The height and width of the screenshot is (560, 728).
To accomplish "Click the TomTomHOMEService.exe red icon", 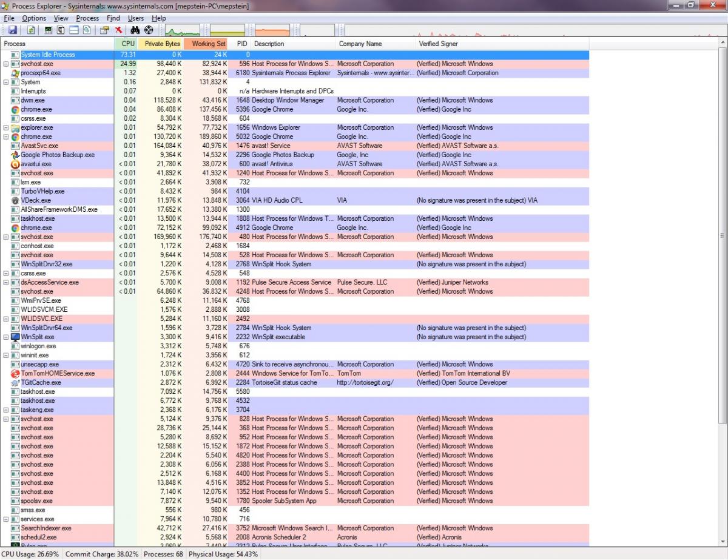I will (x=16, y=373).
